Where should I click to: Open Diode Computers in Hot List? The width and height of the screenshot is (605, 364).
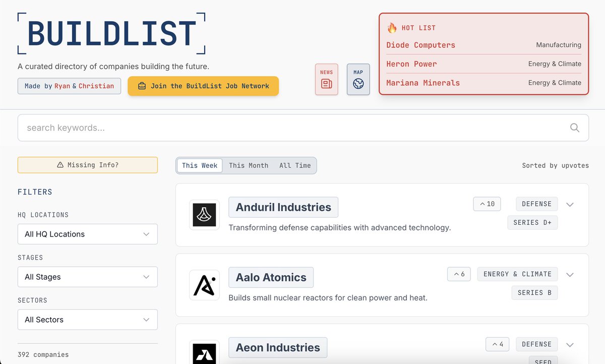click(421, 45)
